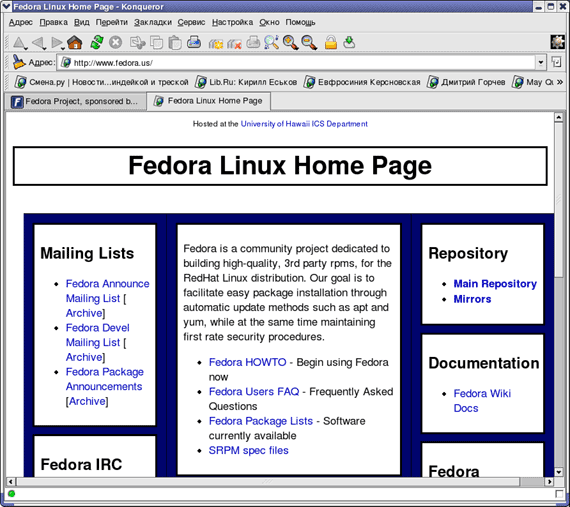
Task: Open Евфросиния Керсновская bookmark
Action: click(x=362, y=82)
